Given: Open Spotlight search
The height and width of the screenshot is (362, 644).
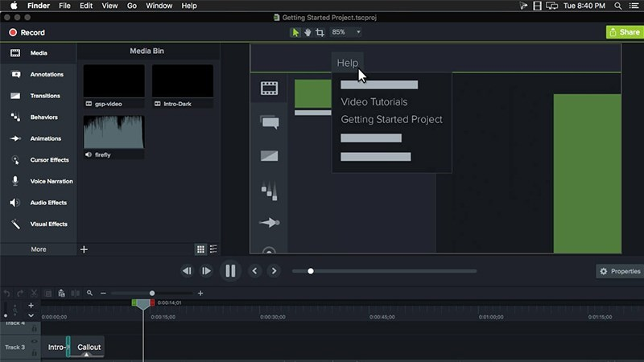Looking at the screenshot, I should point(617,6).
